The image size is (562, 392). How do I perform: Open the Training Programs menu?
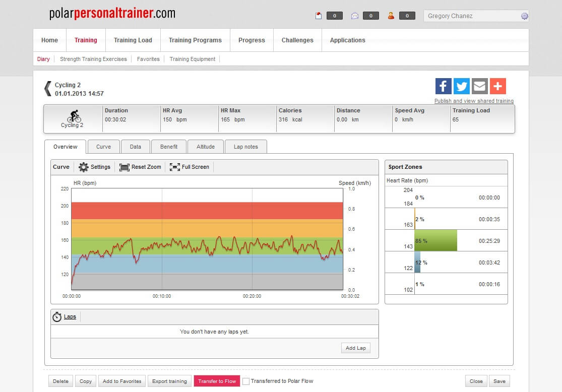[196, 40]
